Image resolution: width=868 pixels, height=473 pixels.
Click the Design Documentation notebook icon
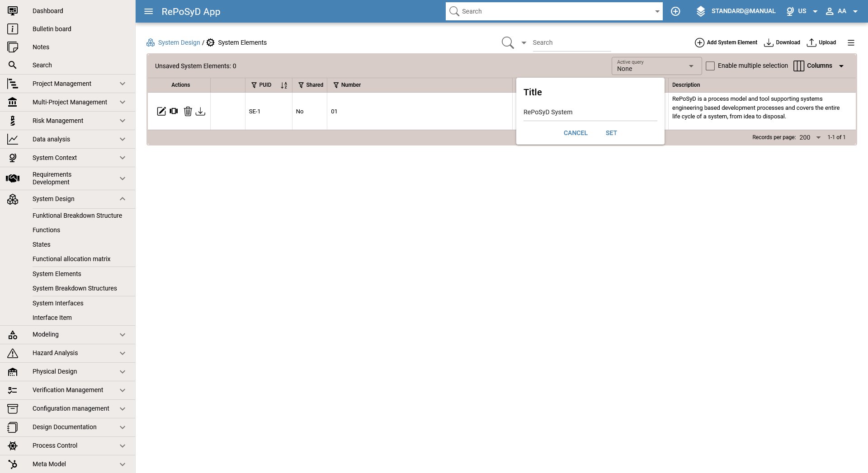(13, 427)
